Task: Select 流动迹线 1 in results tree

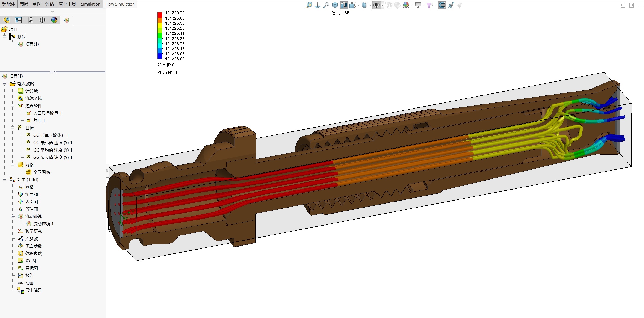Action: [43, 224]
